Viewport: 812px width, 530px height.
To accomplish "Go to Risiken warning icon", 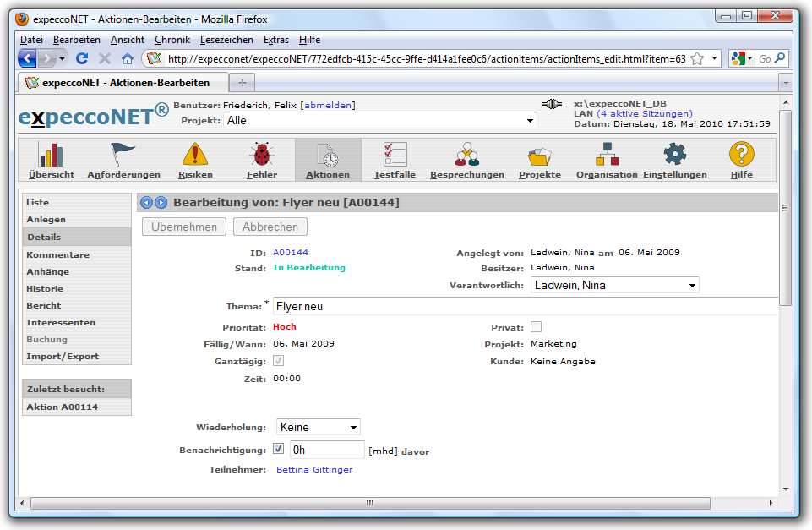I will (195, 155).
